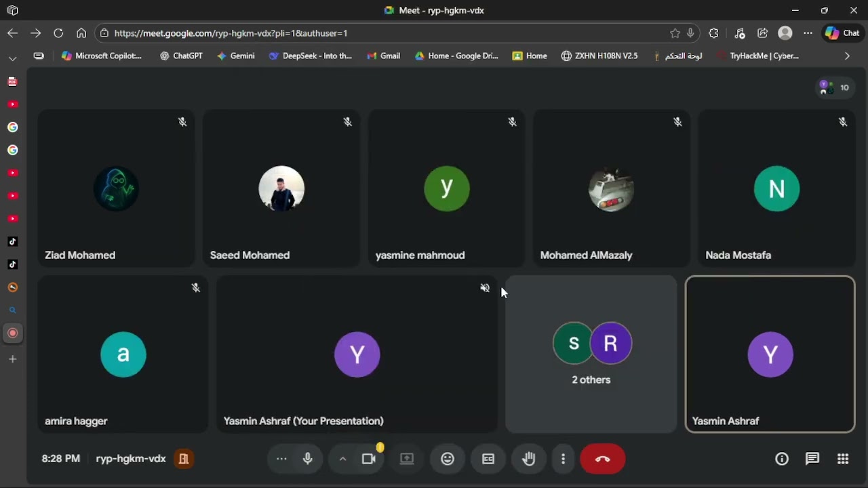This screenshot has height=488, width=868.
Task: Click the active recording tab in the sidebar
Action: (12, 333)
